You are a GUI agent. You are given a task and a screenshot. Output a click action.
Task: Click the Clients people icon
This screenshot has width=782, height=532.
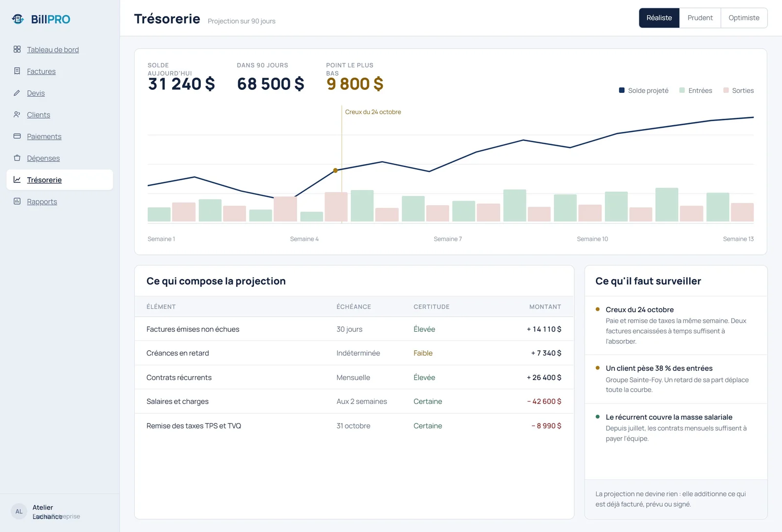pos(17,114)
